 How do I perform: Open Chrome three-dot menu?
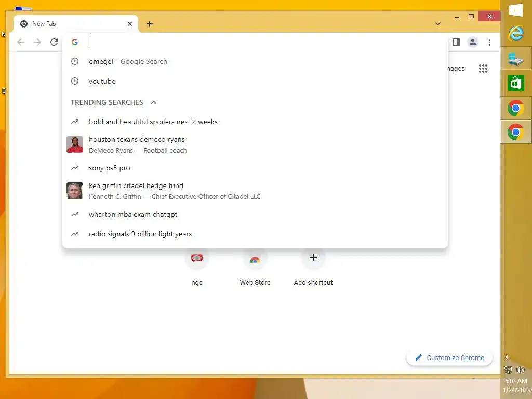pyautogui.click(x=489, y=42)
